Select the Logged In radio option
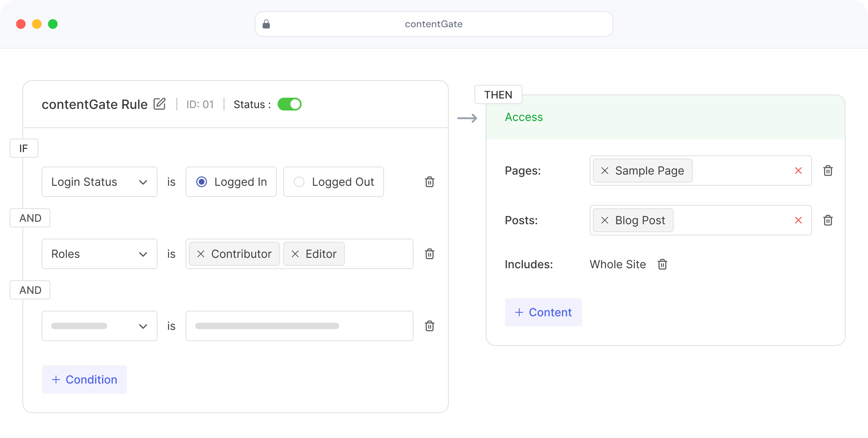 pos(202,182)
